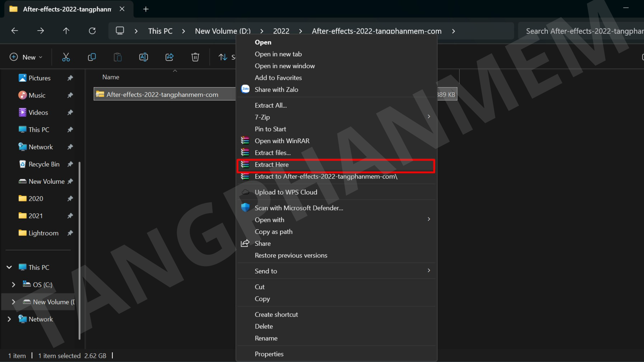
Task: Click the Share icon in toolbar
Action: pos(169,57)
